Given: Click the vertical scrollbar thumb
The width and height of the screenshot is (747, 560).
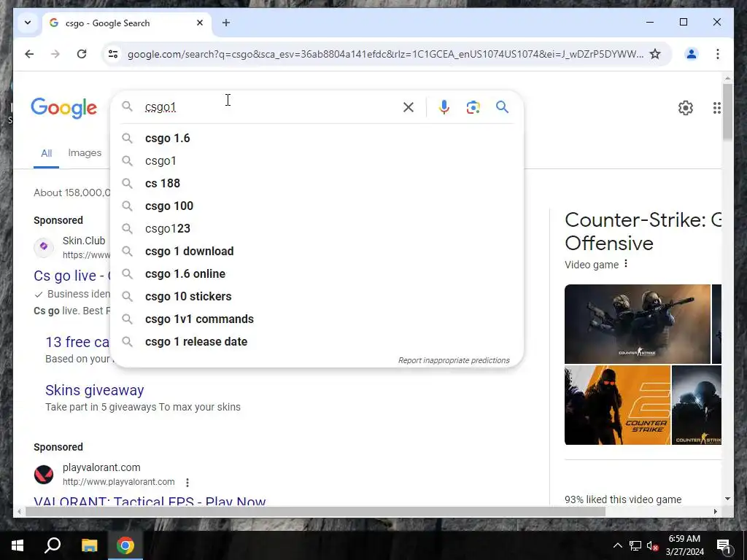Looking at the screenshot, I should (727, 112).
